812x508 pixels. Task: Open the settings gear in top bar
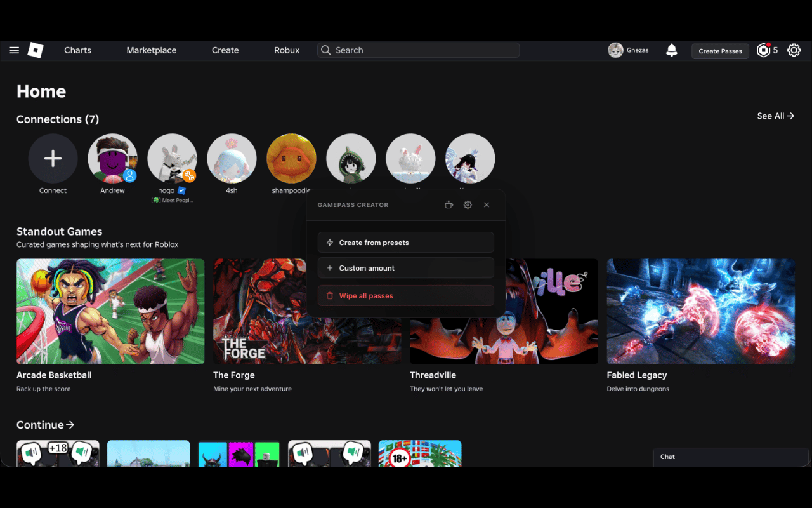coord(794,50)
